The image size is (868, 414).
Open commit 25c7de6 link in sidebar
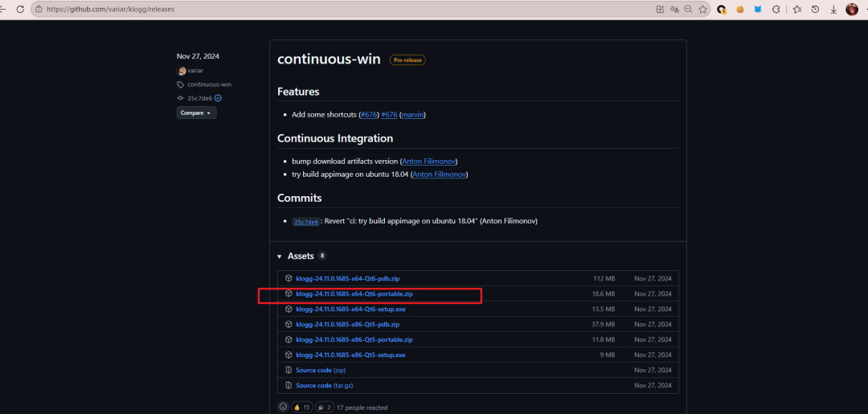(200, 98)
